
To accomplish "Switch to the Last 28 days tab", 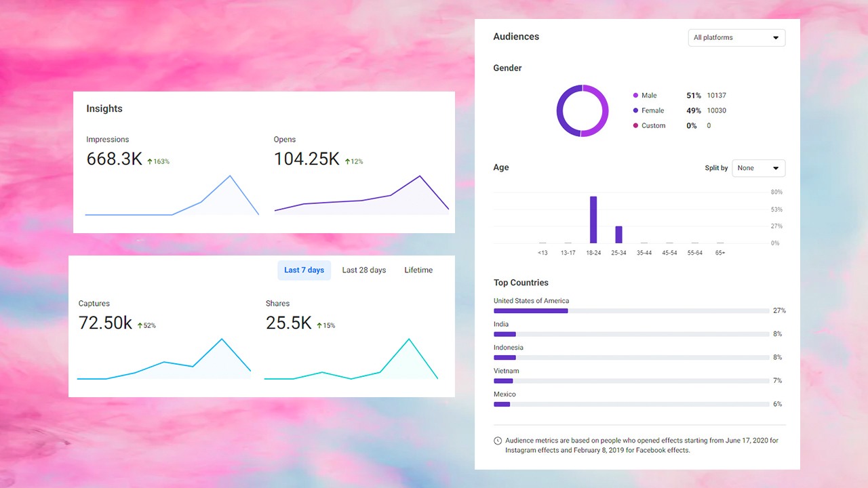I will click(363, 270).
